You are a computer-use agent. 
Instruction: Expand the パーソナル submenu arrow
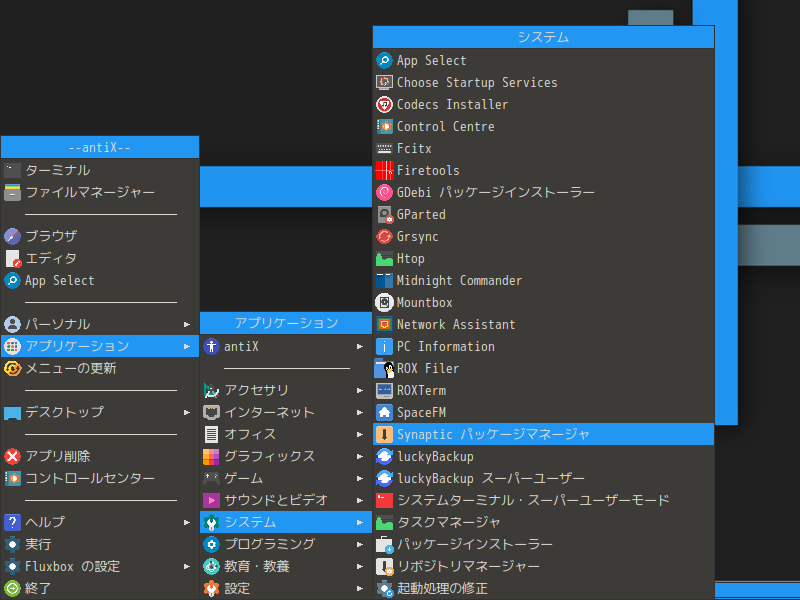point(187,324)
